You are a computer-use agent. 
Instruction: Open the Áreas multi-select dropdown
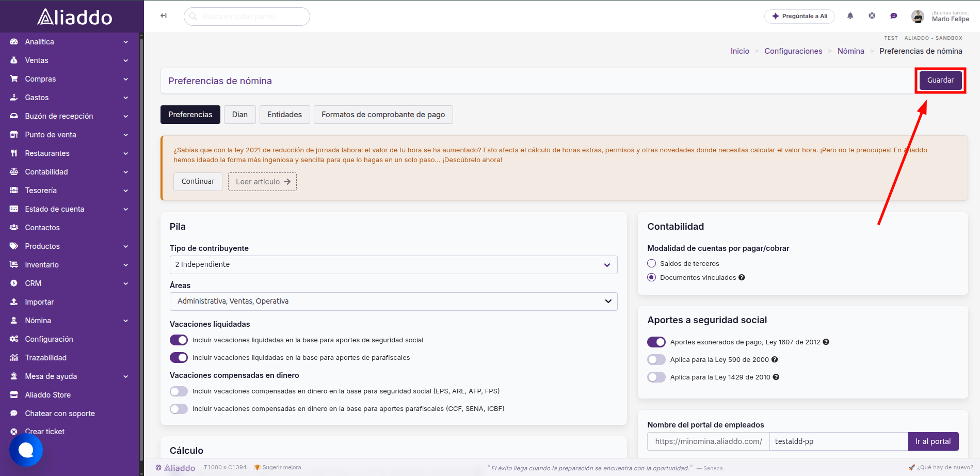pyautogui.click(x=394, y=302)
